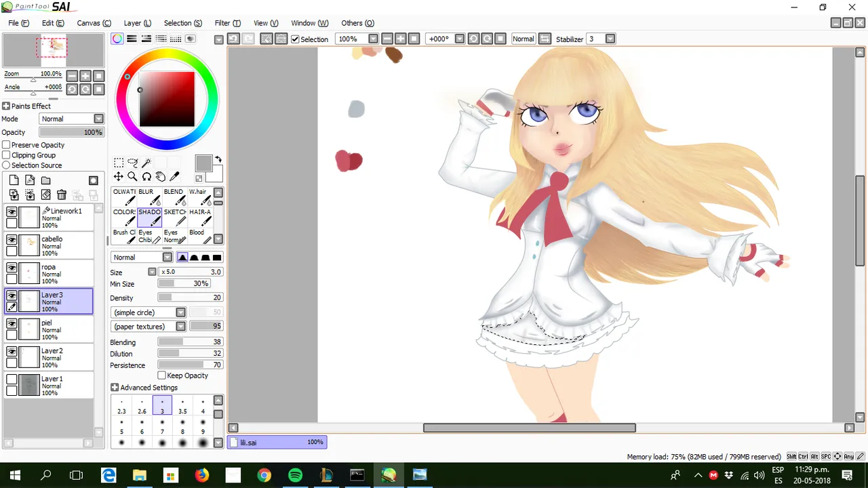
Task: Check the Keep Opacity box
Action: (x=162, y=375)
